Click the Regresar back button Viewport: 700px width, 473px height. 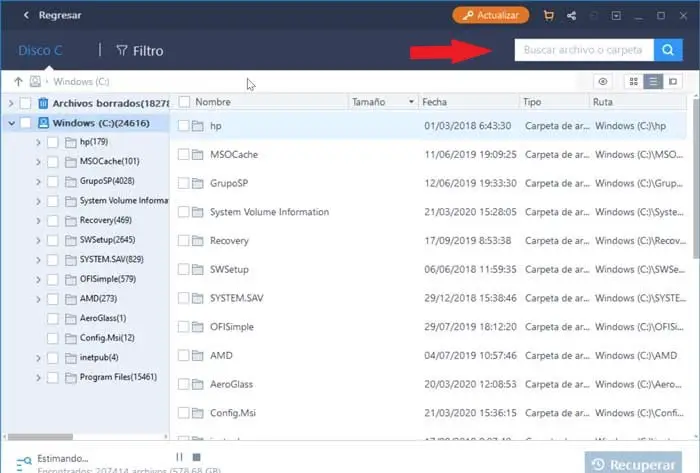(60, 15)
